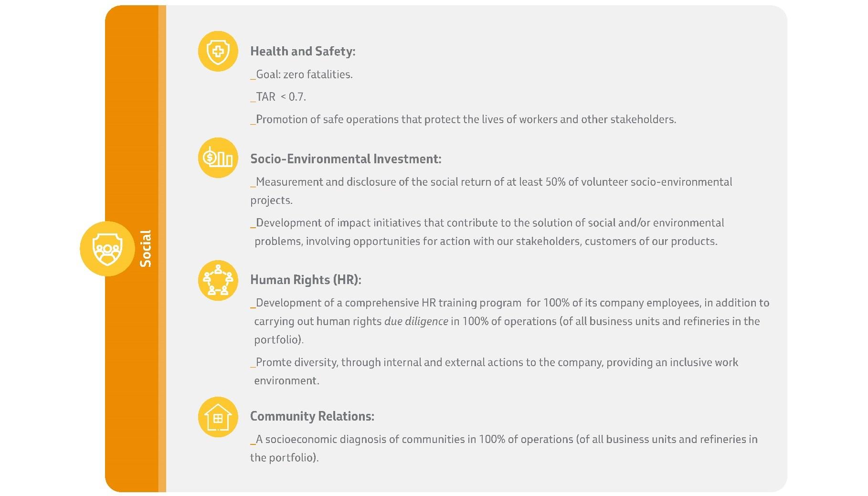Click the Human Rights people network icon
This screenshot has width=868, height=496.
[218, 281]
